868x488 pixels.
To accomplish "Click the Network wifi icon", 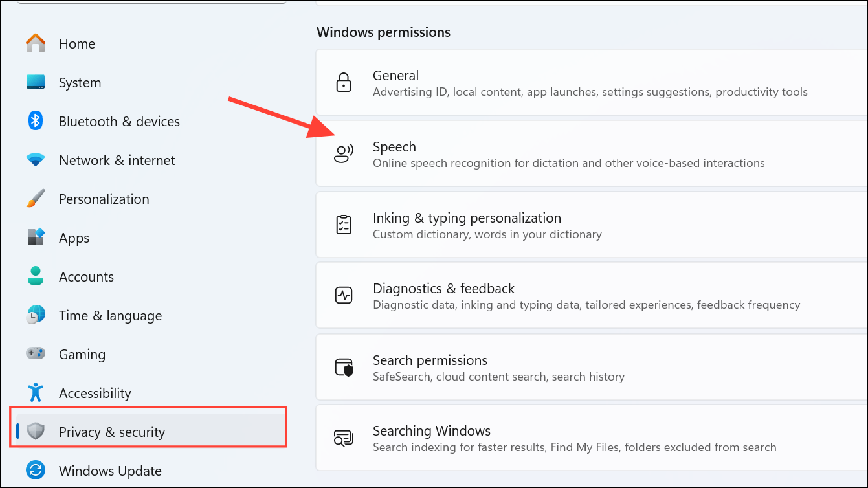I will click(36, 159).
